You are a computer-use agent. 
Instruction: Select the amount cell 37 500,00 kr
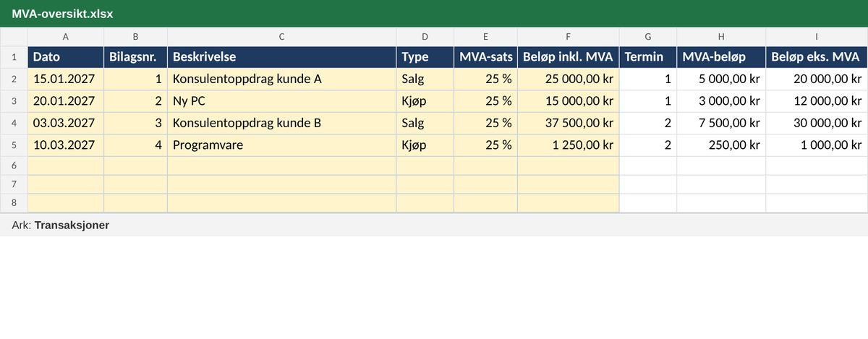click(569, 123)
